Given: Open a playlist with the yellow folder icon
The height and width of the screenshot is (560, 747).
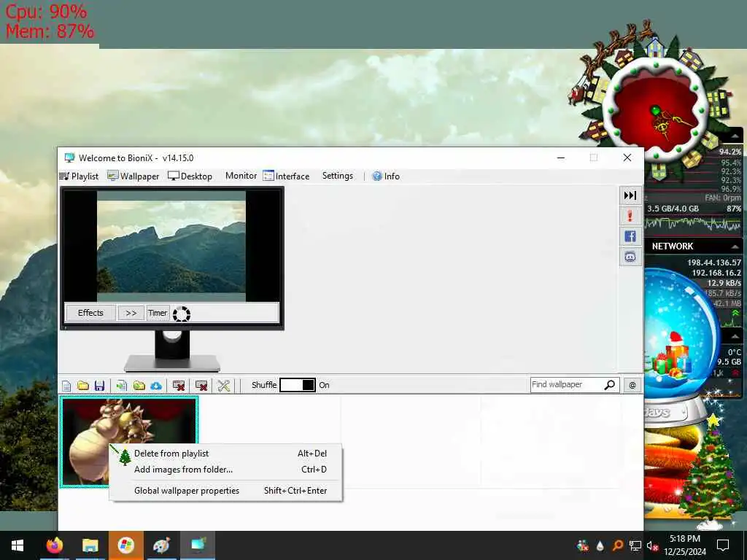Looking at the screenshot, I should point(83,385).
